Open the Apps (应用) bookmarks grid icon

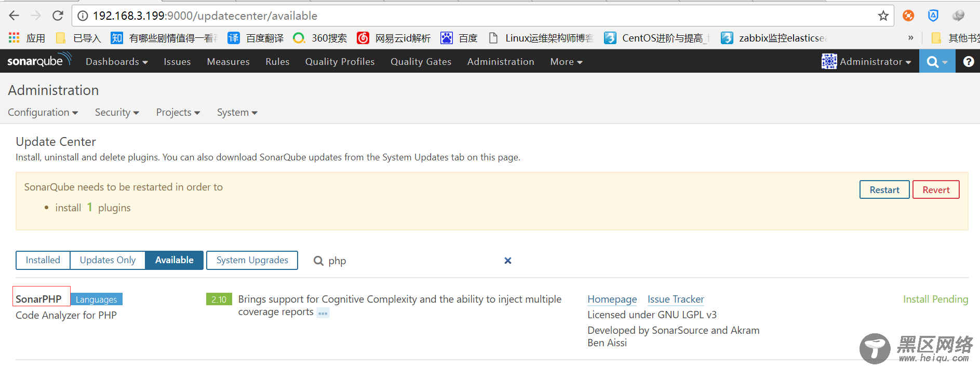[14, 38]
